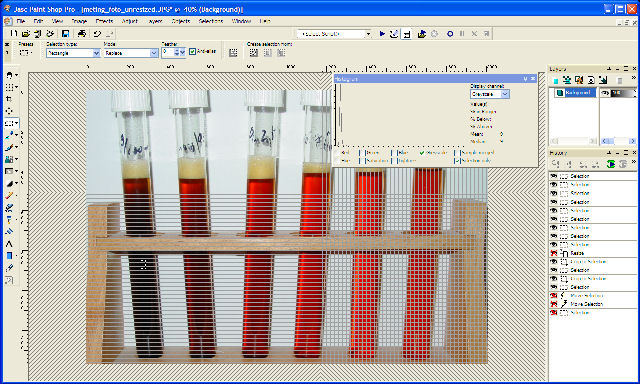Open the Display channel dropdown in Histogram
The image size is (640, 384).
489,94
